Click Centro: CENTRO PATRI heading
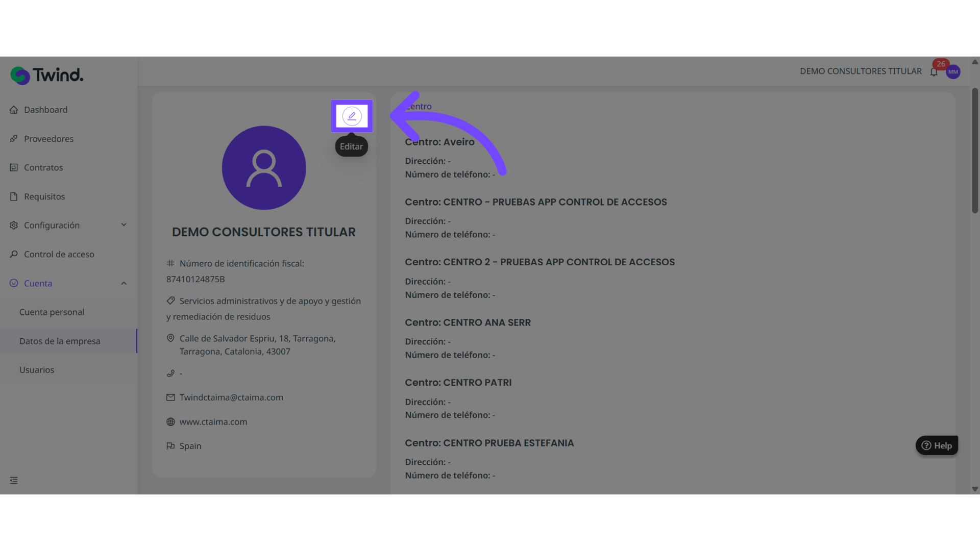Viewport: 980px width, 551px height. [458, 383]
